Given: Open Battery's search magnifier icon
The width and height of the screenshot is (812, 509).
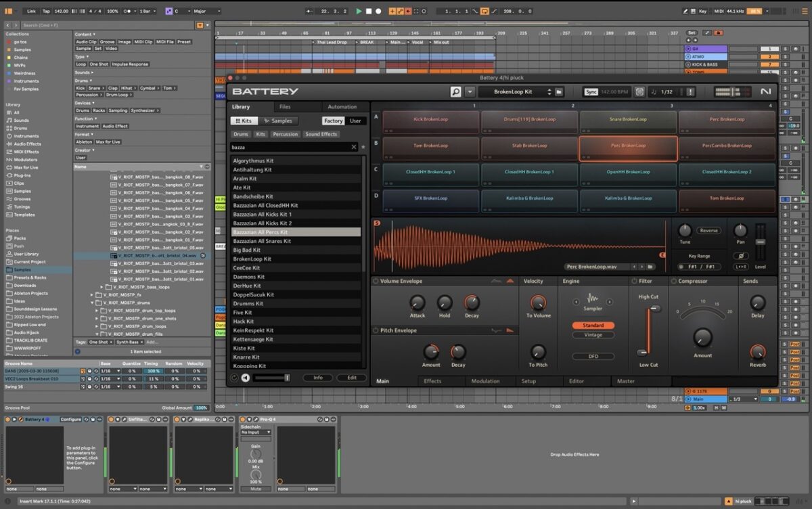Looking at the screenshot, I should 455,91.
